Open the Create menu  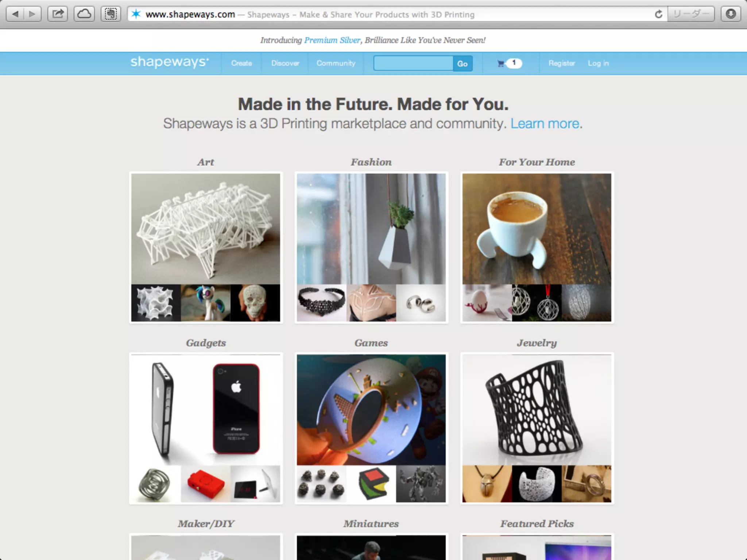click(x=241, y=63)
